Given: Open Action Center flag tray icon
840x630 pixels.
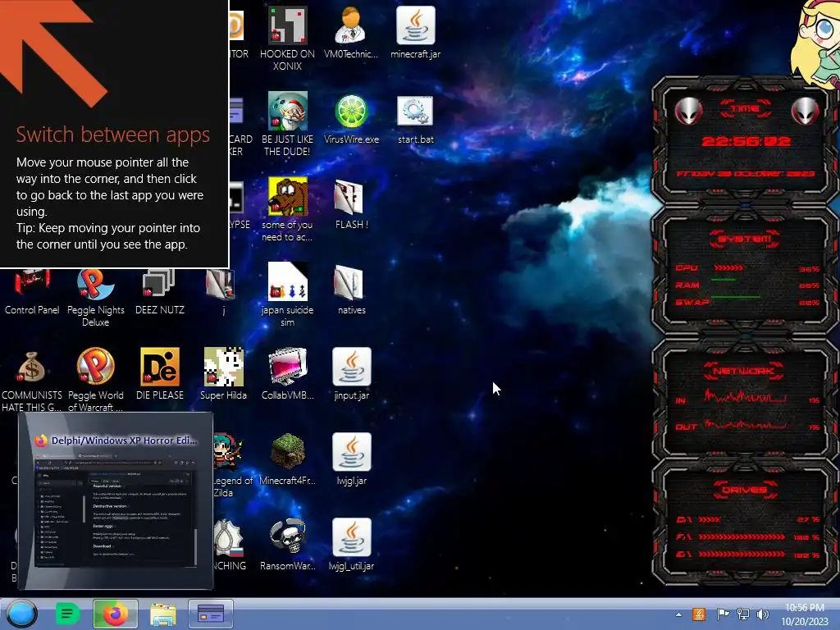Looking at the screenshot, I should 722,614.
